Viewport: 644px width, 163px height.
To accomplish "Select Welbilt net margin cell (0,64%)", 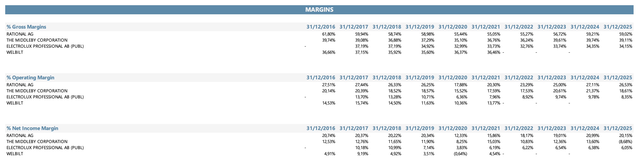I will point(461,154).
